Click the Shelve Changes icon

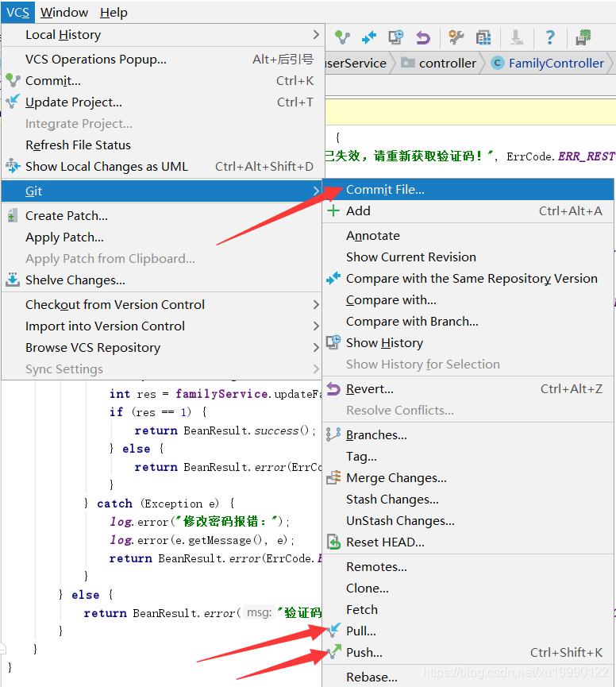tap(13, 280)
